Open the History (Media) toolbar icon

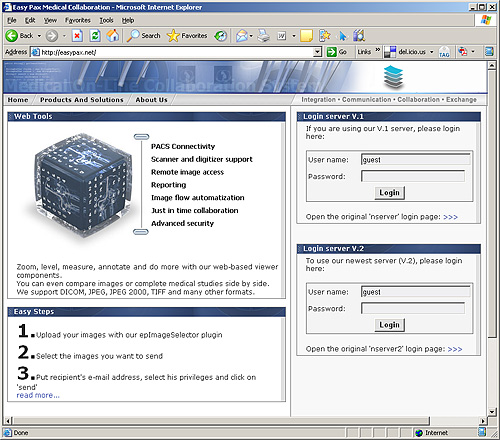[220, 36]
